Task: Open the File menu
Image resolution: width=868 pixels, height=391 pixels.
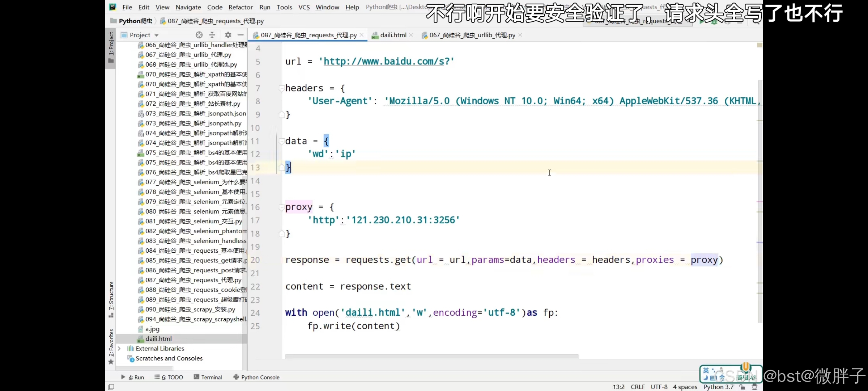Action: (127, 7)
